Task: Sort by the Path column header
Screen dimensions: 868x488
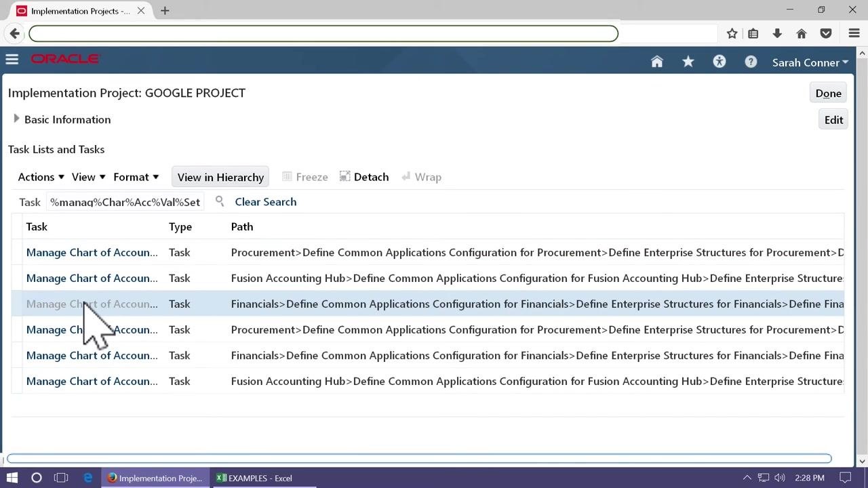Action: [242, 226]
